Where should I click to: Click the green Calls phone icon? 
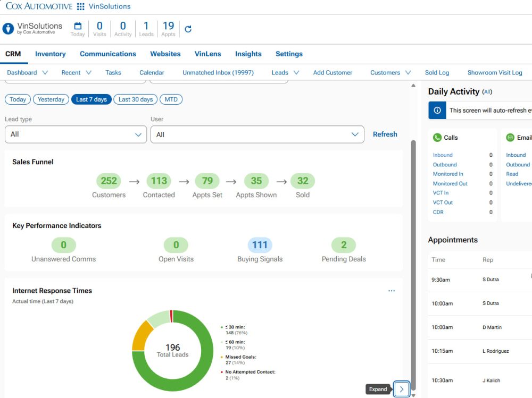click(437, 138)
